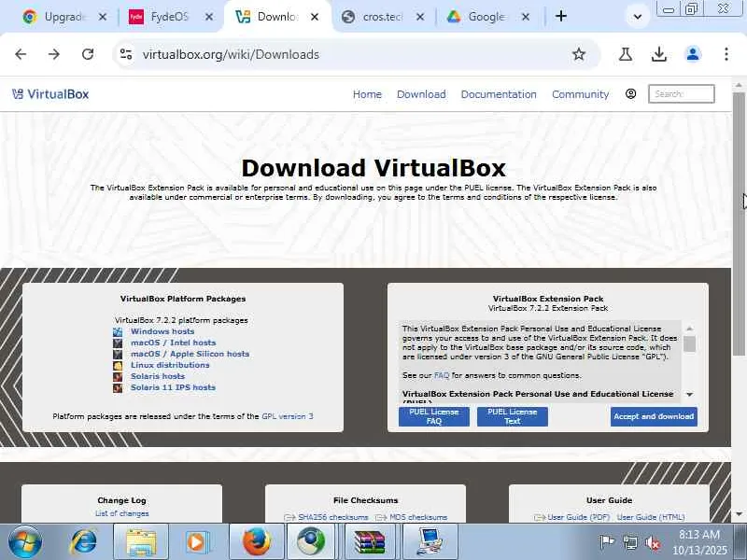
Task: Click the VirtualBox logo
Action: coord(50,94)
